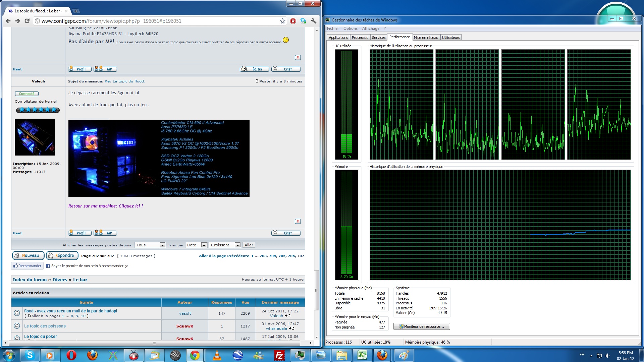Viewport: 644px width, 362px height.
Task: Open the Affichage menu
Action: point(371,28)
